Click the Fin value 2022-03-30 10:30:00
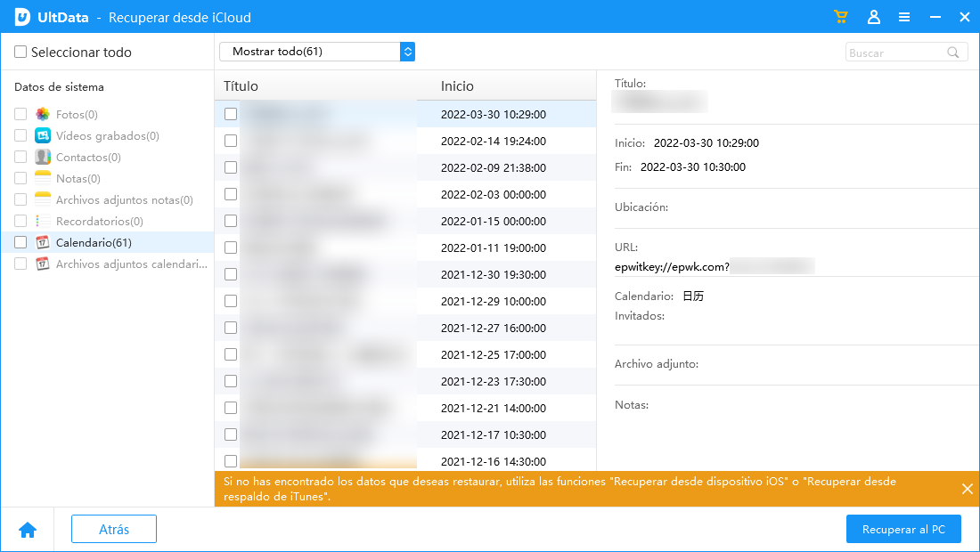Image resolution: width=980 pixels, height=552 pixels. pyautogui.click(x=692, y=166)
